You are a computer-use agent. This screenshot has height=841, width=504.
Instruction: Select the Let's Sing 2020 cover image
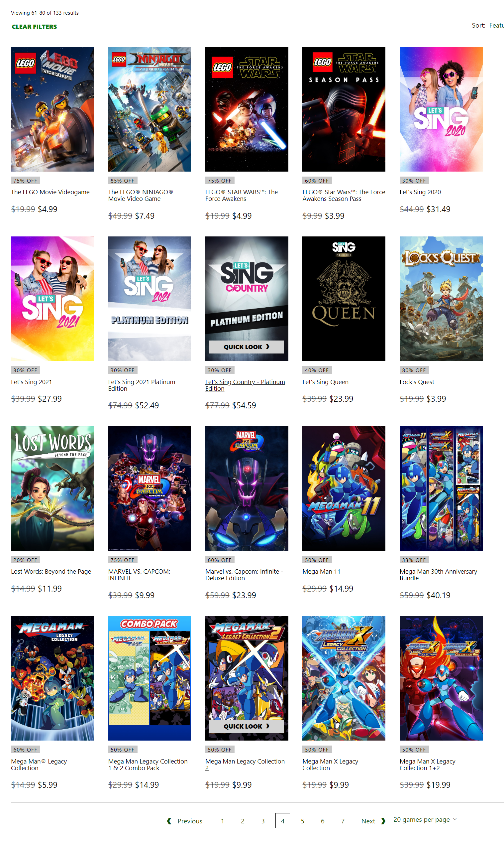tap(441, 109)
